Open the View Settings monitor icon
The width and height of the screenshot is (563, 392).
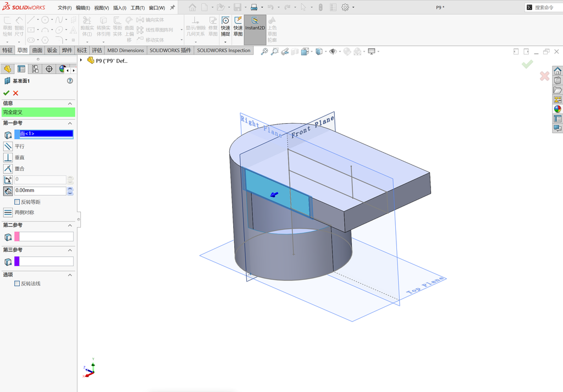pos(372,52)
